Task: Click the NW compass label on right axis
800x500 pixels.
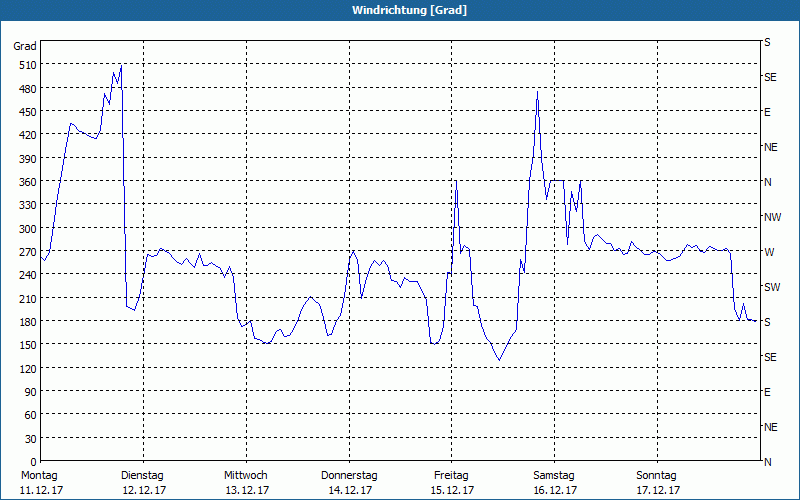Action: (x=771, y=217)
